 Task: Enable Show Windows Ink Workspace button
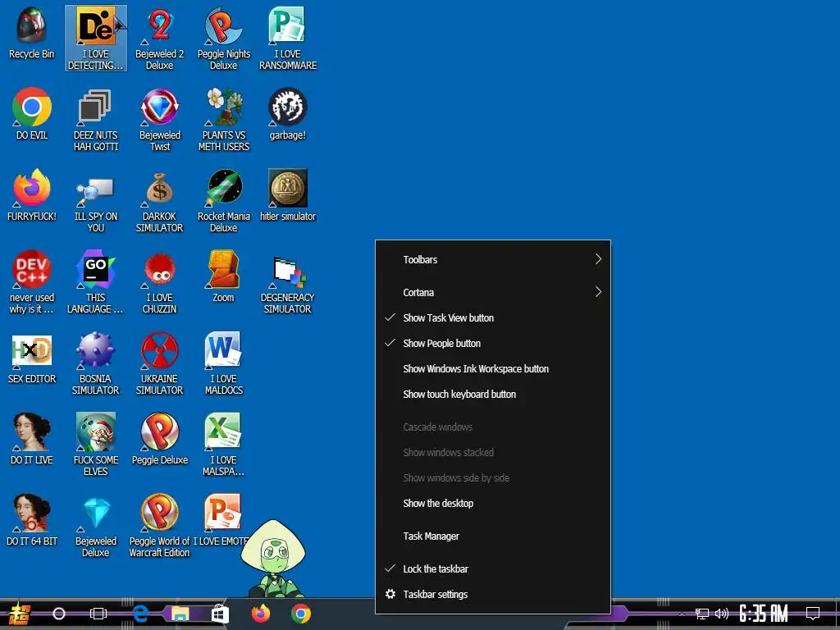click(493, 368)
